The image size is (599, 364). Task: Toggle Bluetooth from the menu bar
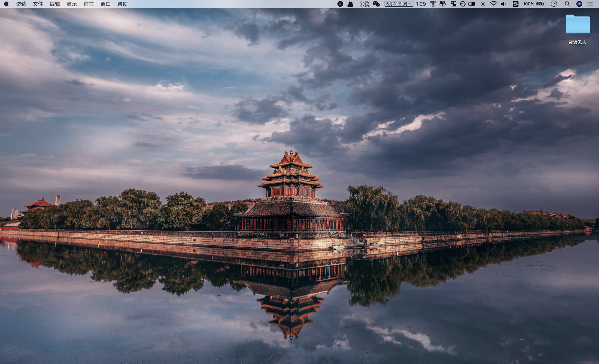click(483, 4)
